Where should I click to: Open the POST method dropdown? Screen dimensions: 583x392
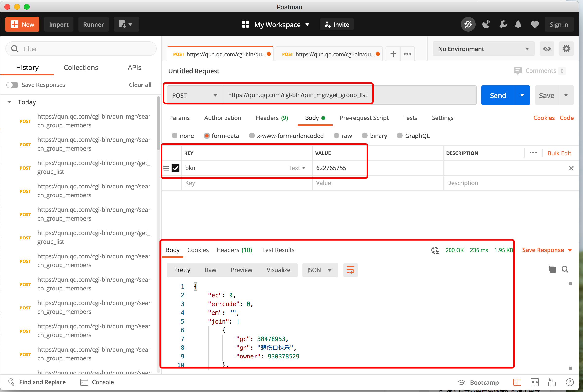tap(194, 95)
